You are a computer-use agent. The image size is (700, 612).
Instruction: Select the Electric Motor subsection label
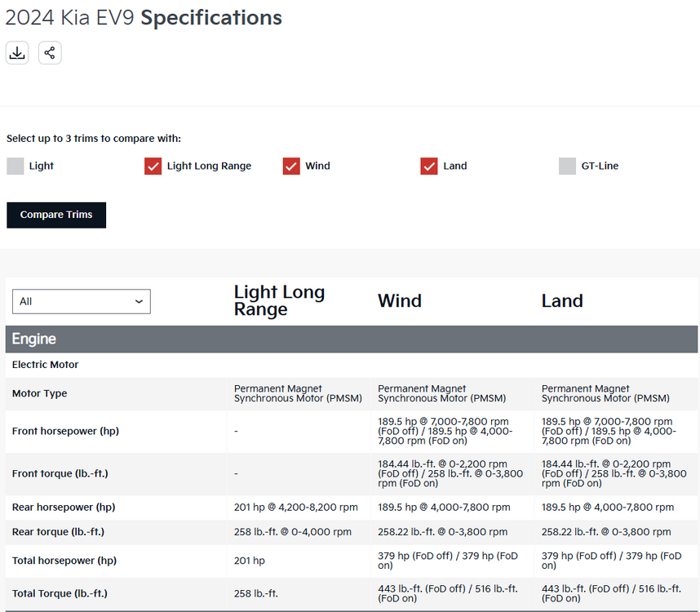pyautogui.click(x=46, y=365)
